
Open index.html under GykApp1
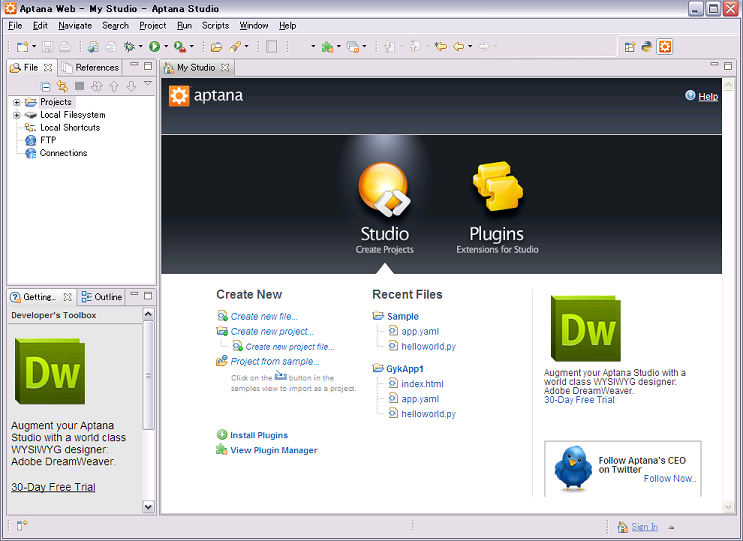pos(422,384)
